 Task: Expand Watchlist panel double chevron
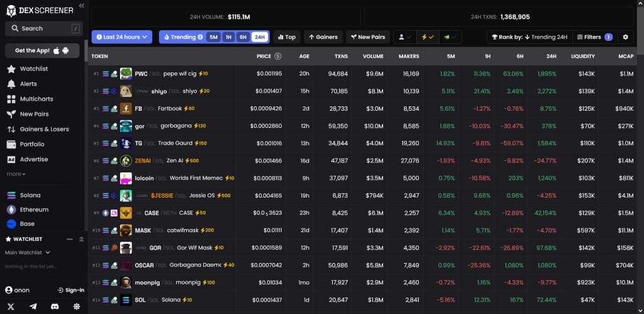point(81,239)
